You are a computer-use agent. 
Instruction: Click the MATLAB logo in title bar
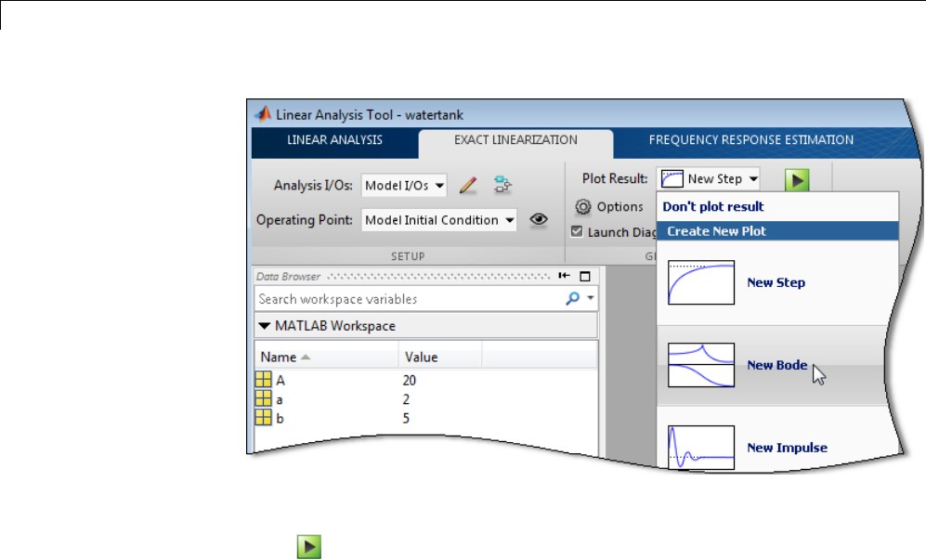pos(263,113)
